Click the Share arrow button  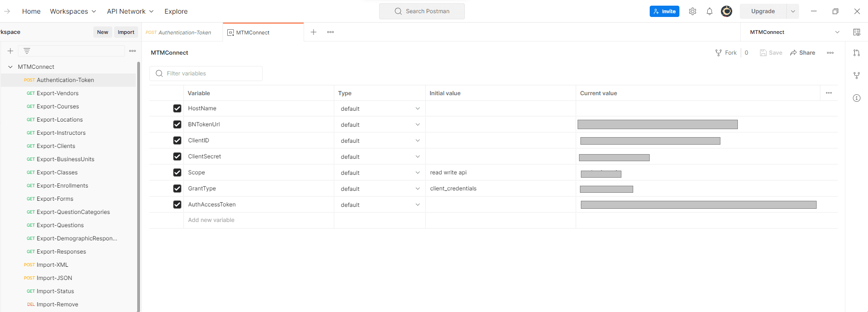pos(802,53)
